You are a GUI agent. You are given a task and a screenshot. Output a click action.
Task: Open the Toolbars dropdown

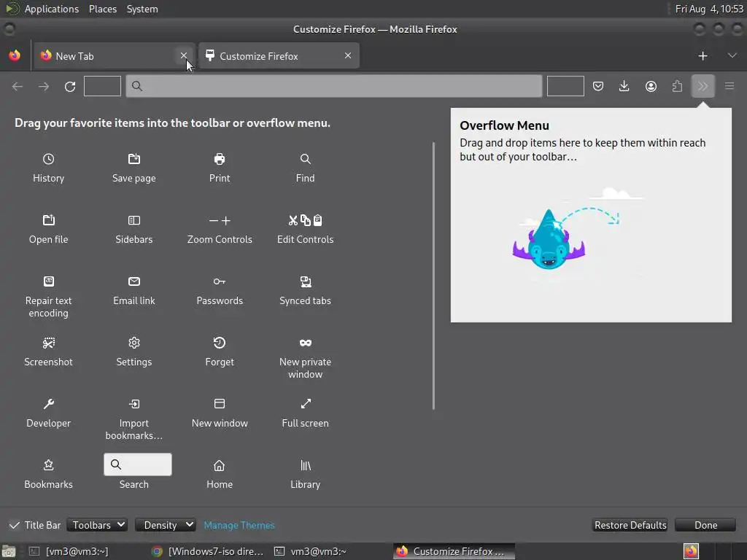(97, 525)
